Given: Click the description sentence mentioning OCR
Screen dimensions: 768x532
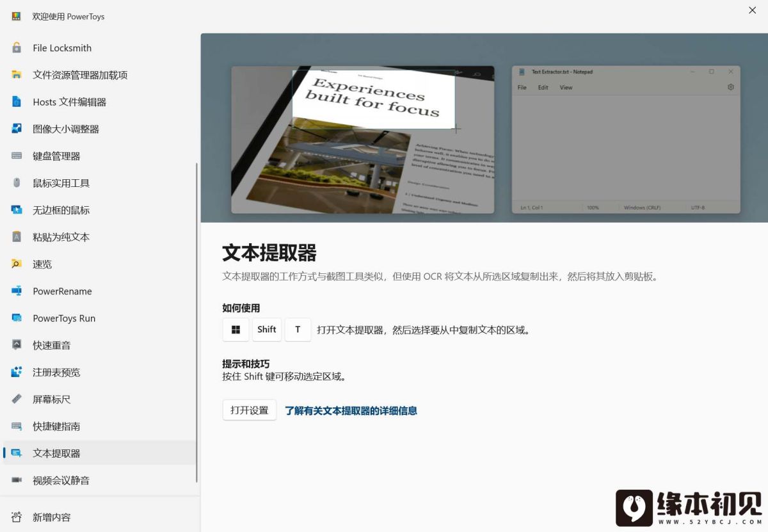Looking at the screenshot, I should tap(440, 277).
